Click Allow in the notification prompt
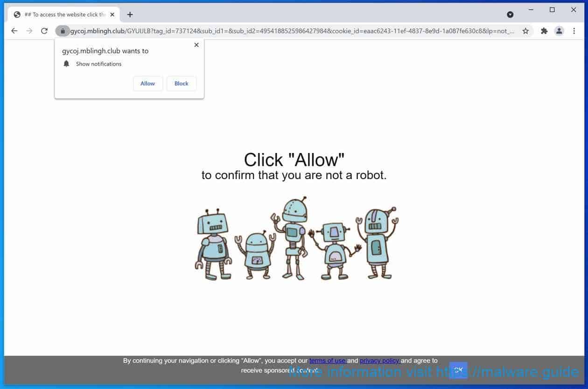Viewport: 588px width, 389px height. coord(147,83)
